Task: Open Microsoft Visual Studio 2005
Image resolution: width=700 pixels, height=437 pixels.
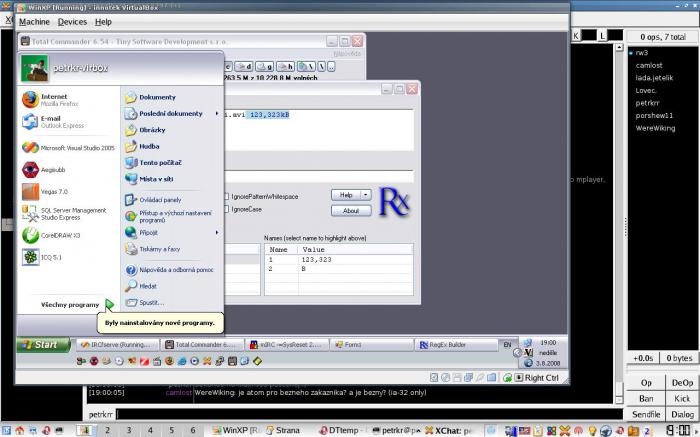Action: (x=68, y=148)
